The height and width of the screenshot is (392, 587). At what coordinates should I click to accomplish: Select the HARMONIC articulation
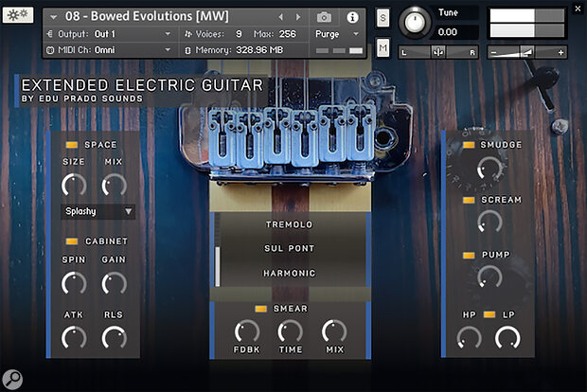coord(289,274)
